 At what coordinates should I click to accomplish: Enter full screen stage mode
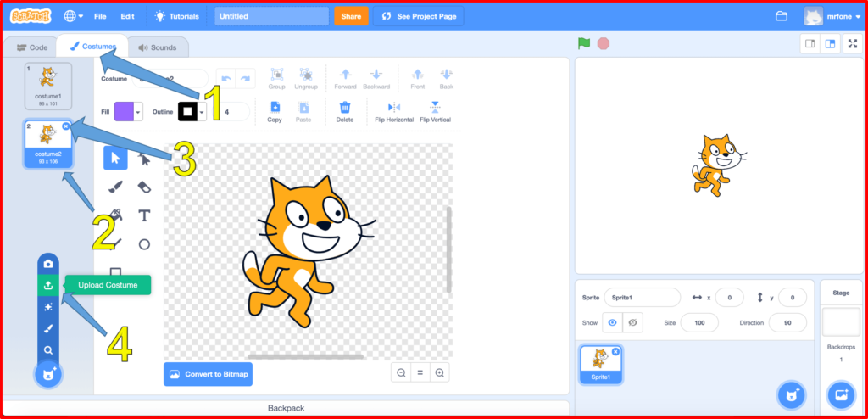[x=853, y=44]
